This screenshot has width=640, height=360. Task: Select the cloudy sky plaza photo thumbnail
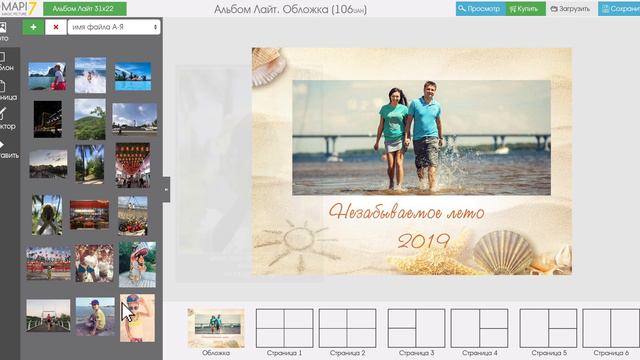pos(135,119)
